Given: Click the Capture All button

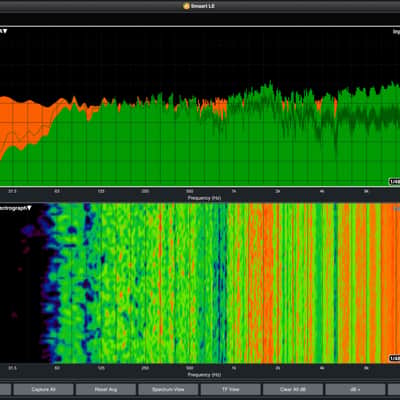Looking at the screenshot, I should [x=43, y=389].
